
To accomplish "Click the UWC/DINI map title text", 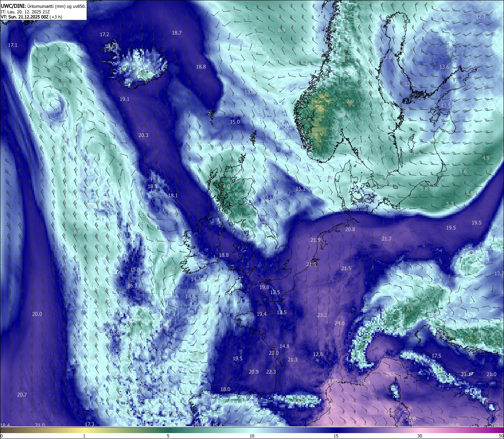I will tap(43, 6).
